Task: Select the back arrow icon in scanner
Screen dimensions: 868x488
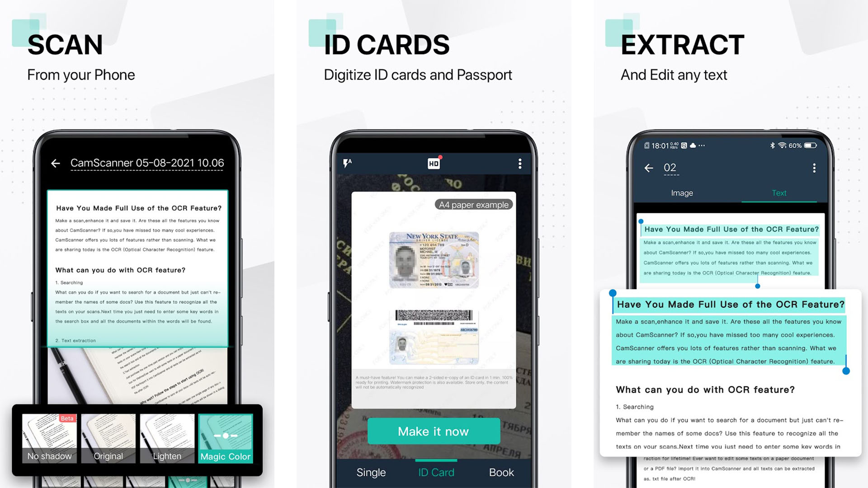Action: pos(56,163)
